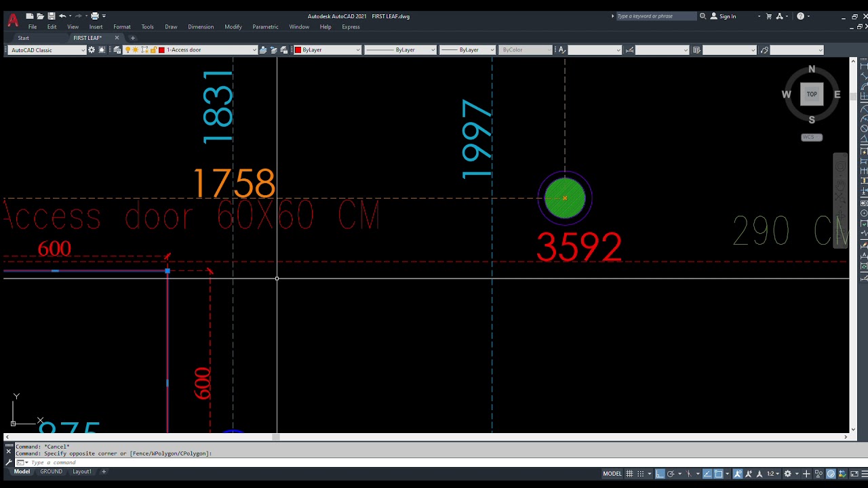
Task: Click the Make Object's Layer Current icon
Action: [x=263, y=49]
